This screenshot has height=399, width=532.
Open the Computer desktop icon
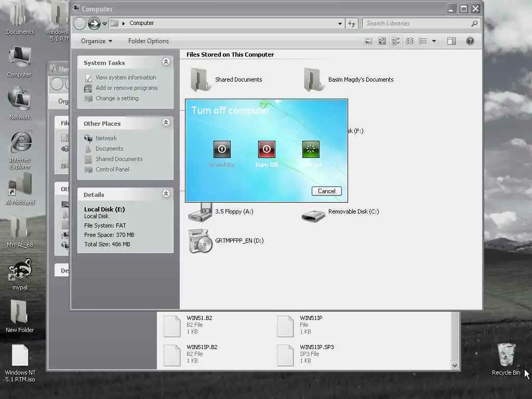point(19,62)
